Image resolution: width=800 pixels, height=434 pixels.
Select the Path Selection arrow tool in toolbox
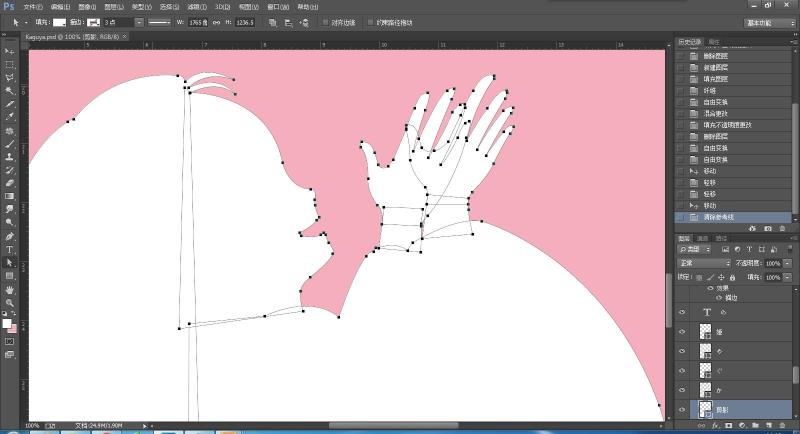9,263
